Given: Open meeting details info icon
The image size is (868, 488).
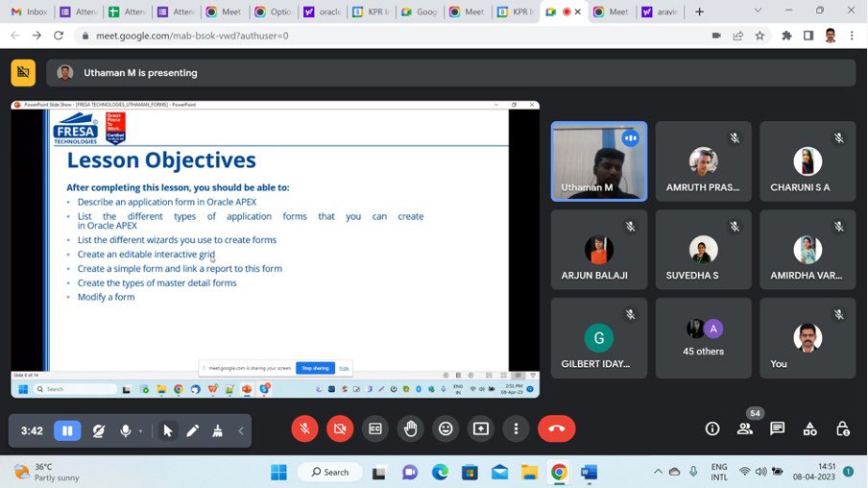Looking at the screenshot, I should [x=712, y=428].
